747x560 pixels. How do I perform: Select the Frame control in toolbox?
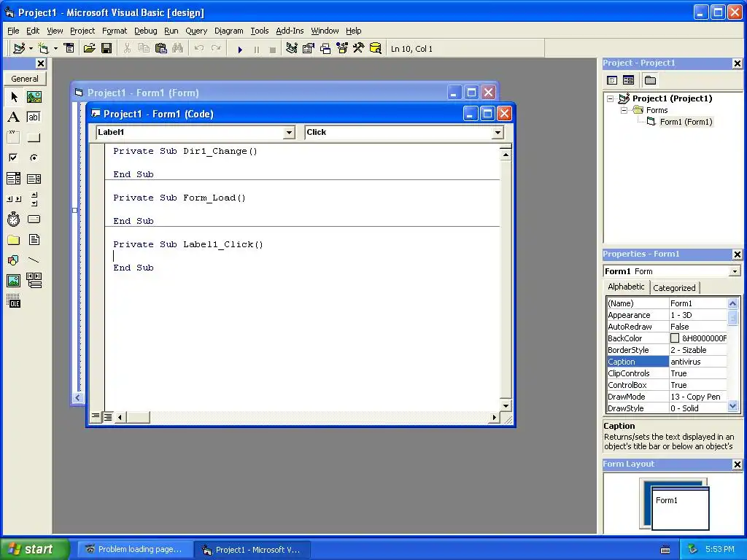(14, 138)
